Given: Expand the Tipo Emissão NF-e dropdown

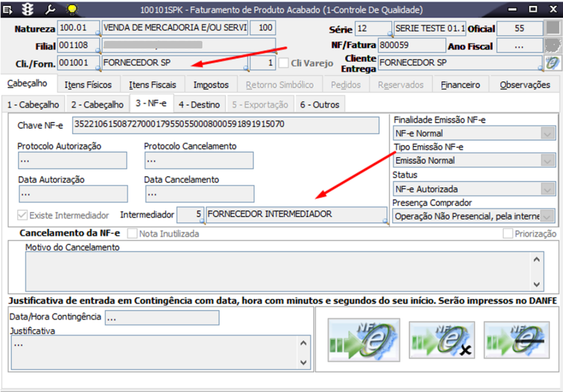Looking at the screenshot, I should coord(547,160).
